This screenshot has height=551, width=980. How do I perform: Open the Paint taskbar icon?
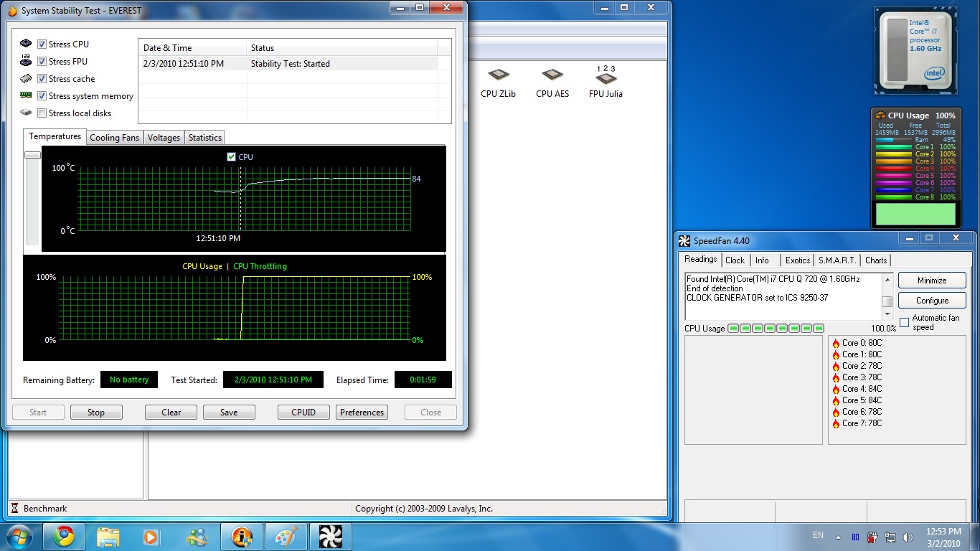(x=286, y=537)
